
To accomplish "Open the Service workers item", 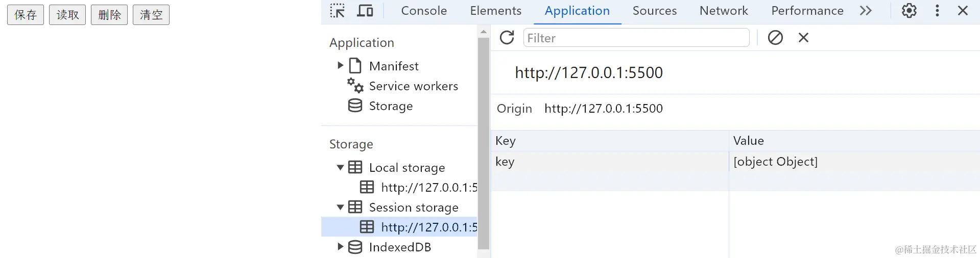I will point(413,86).
